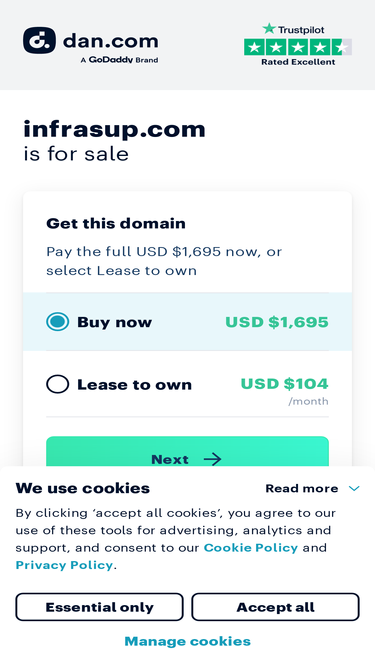Click the Essential only button
This screenshot has width=375, height=667.
click(99, 607)
